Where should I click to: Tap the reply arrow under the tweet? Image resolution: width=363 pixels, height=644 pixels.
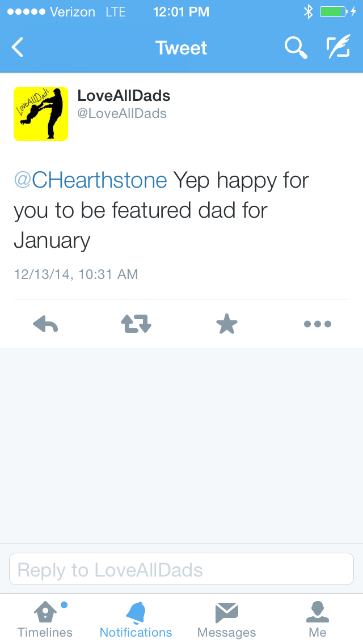(x=45, y=324)
